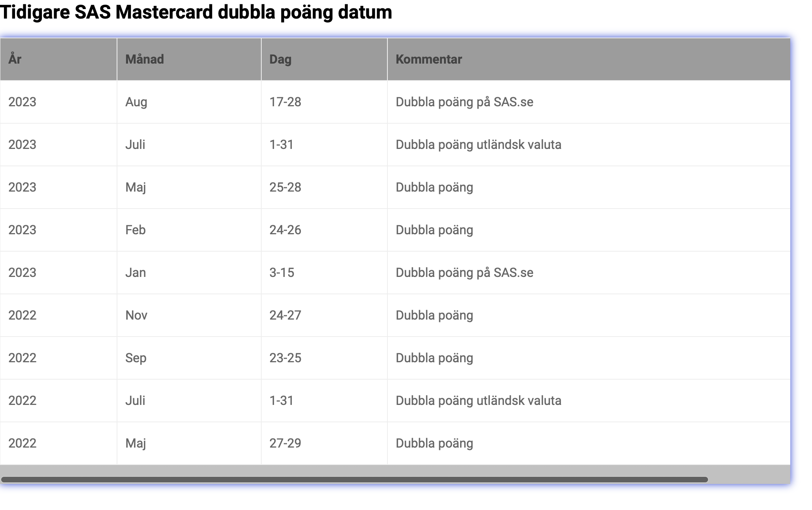Image resolution: width=812 pixels, height=510 pixels.
Task: Select the "Sep" month cell
Action: click(x=136, y=358)
